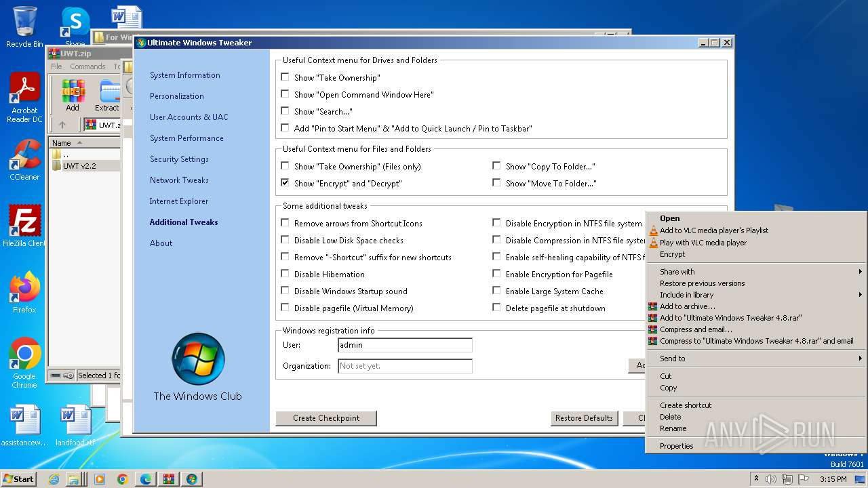Launch Firefox from desktop
Viewport: 868px width, 488px height.
[x=24, y=292]
